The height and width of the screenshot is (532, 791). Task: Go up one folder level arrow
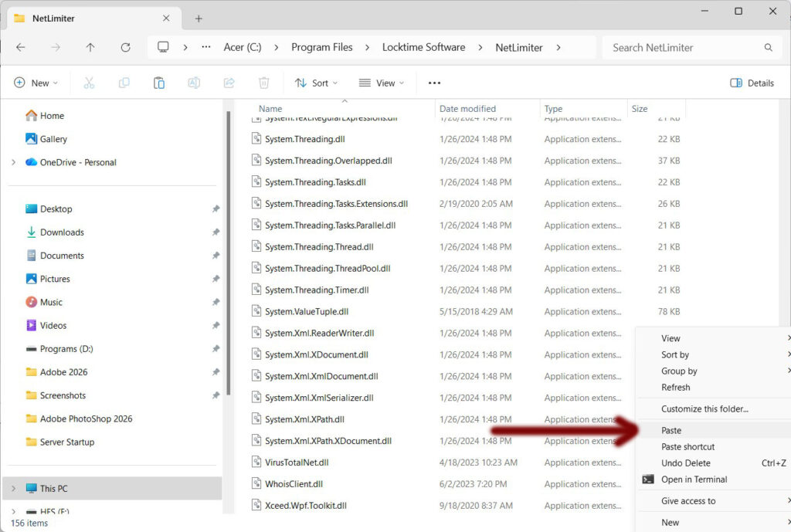pos(90,47)
